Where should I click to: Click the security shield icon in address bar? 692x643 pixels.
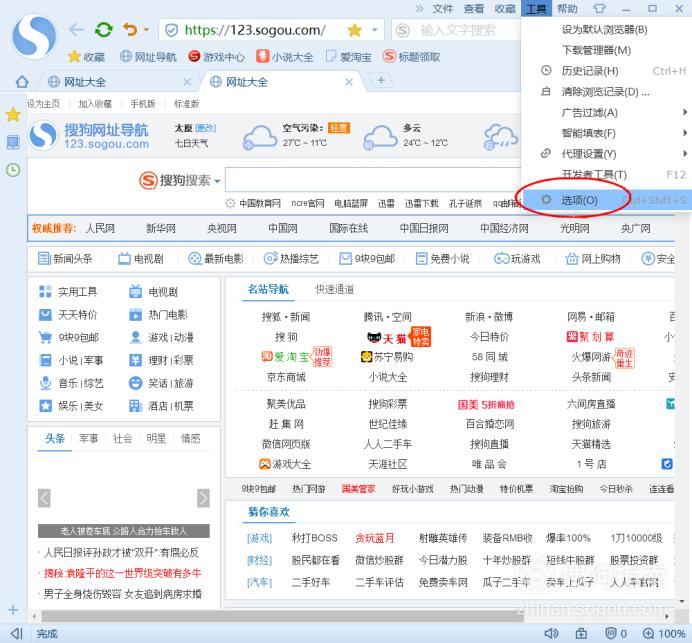point(171,30)
